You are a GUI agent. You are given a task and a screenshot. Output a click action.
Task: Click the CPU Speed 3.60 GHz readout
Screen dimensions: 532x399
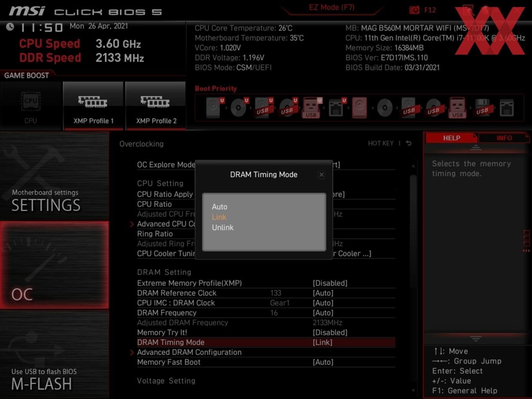click(80, 44)
